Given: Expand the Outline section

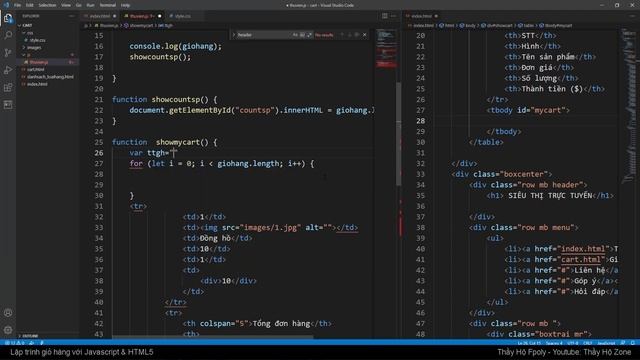Looking at the screenshot, I should [30, 336].
